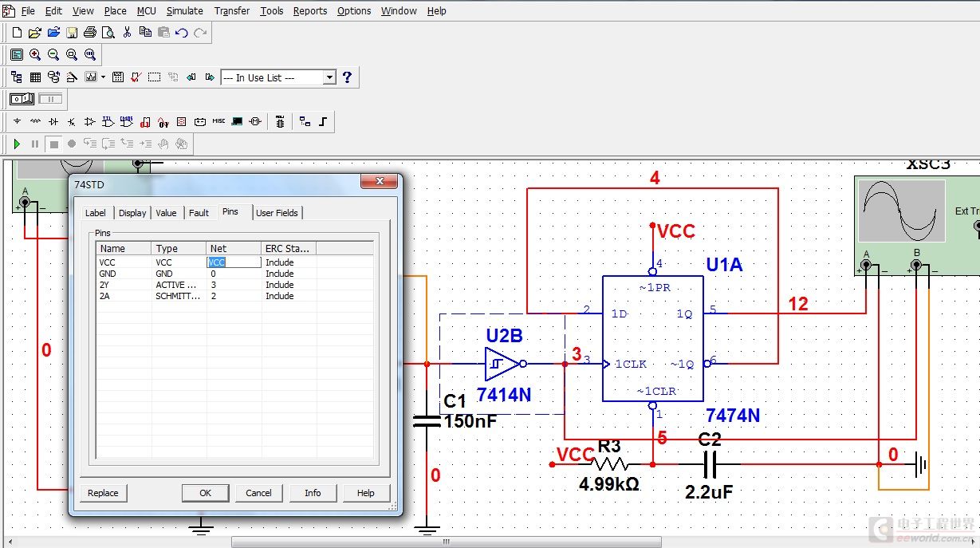980x548 pixels.
Task: Switch to the Fault tab
Action: click(x=199, y=213)
